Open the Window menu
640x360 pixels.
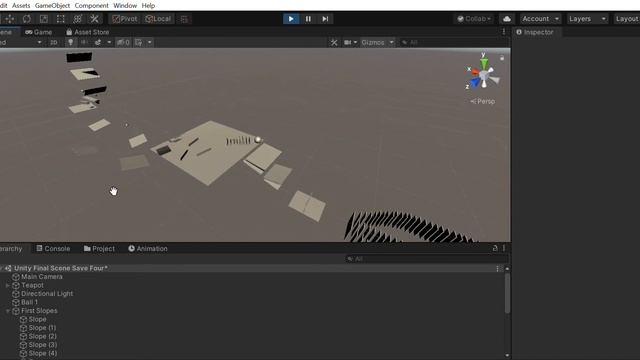coord(125,6)
